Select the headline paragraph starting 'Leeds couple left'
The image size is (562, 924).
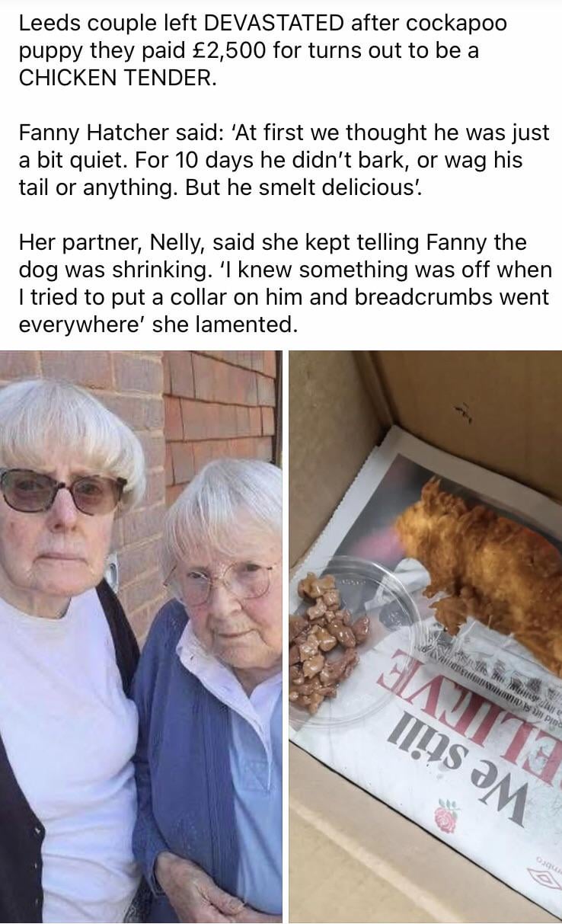(x=263, y=51)
